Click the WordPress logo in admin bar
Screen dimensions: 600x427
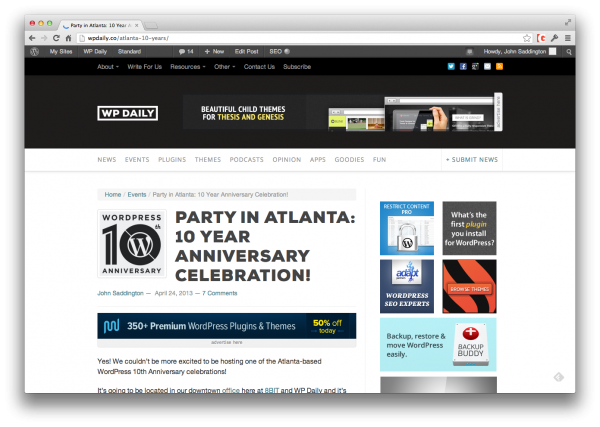34,51
